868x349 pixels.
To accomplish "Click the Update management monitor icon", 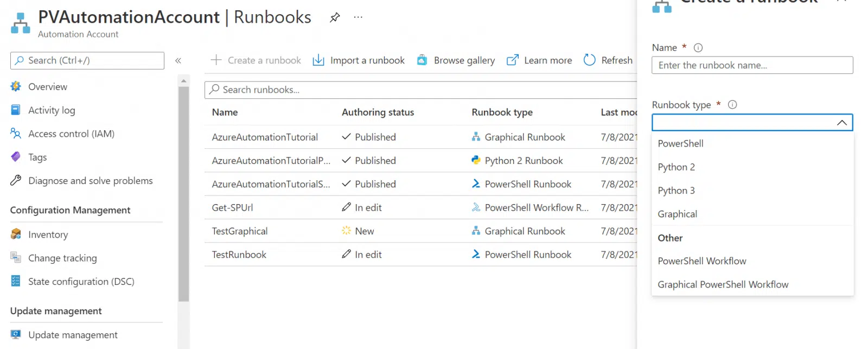I will pyautogui.click(x=16, y=334).
